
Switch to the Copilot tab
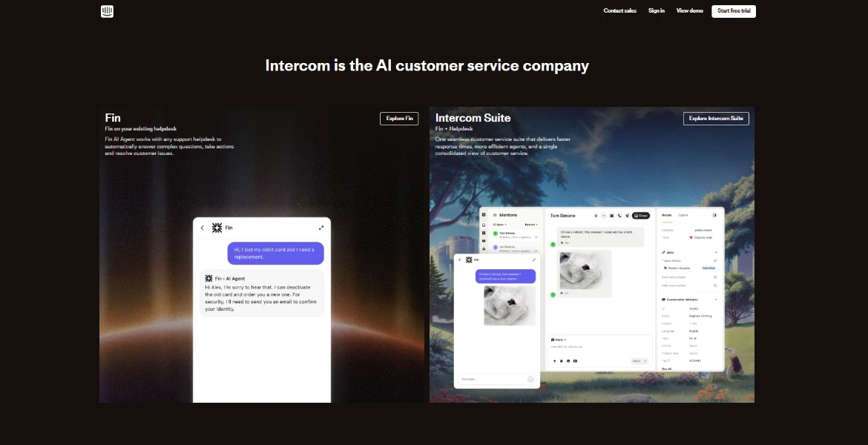pyautogui.click(x=683, y=215)
